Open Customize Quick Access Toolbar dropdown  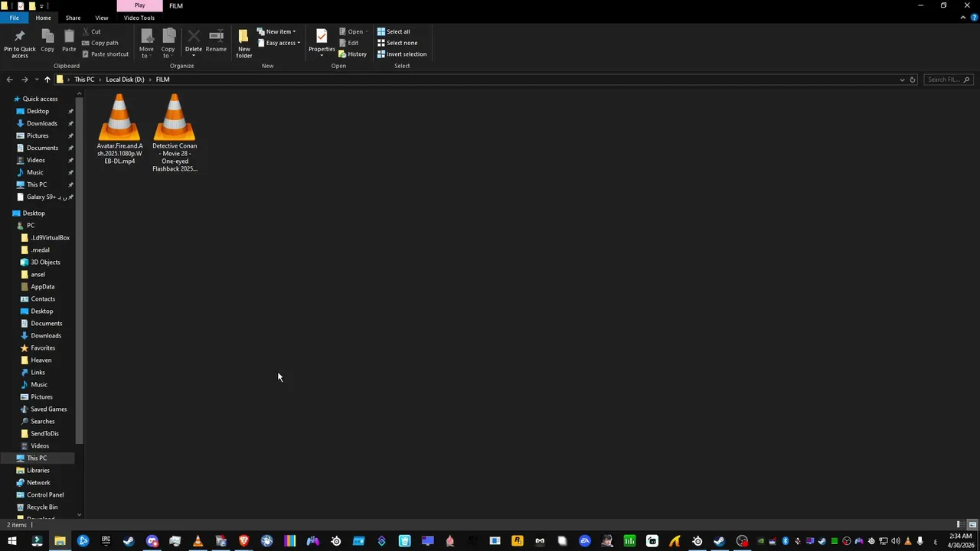[x=41, y=6]
